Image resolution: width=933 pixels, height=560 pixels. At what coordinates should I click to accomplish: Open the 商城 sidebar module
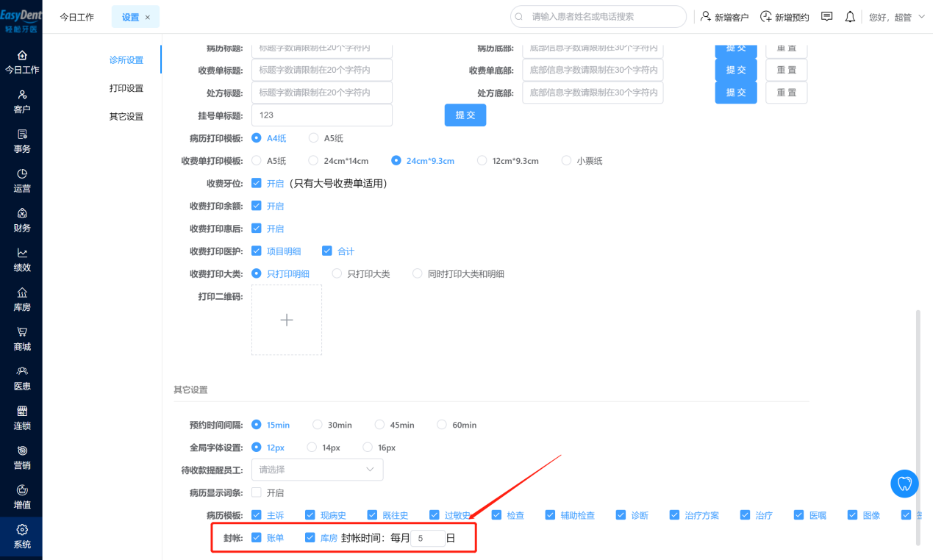pyautogui.click(x=22, y=340)
